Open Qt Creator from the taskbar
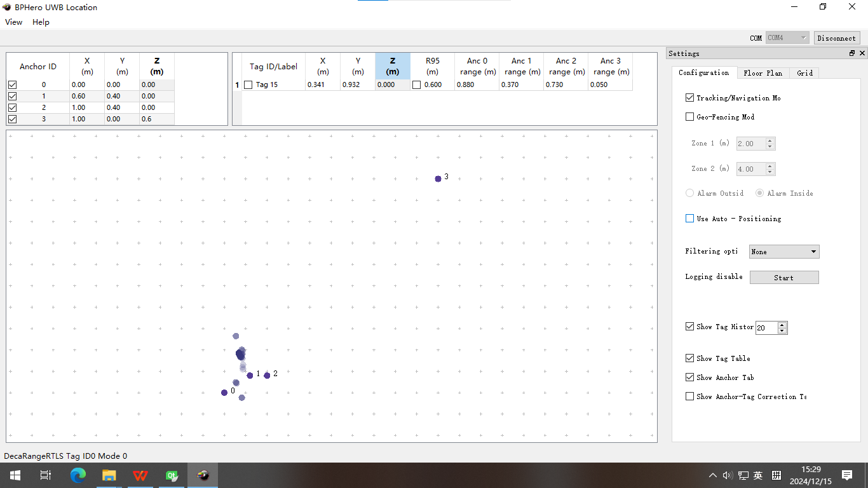The image size is (868, 488). [x=172, y=475]
